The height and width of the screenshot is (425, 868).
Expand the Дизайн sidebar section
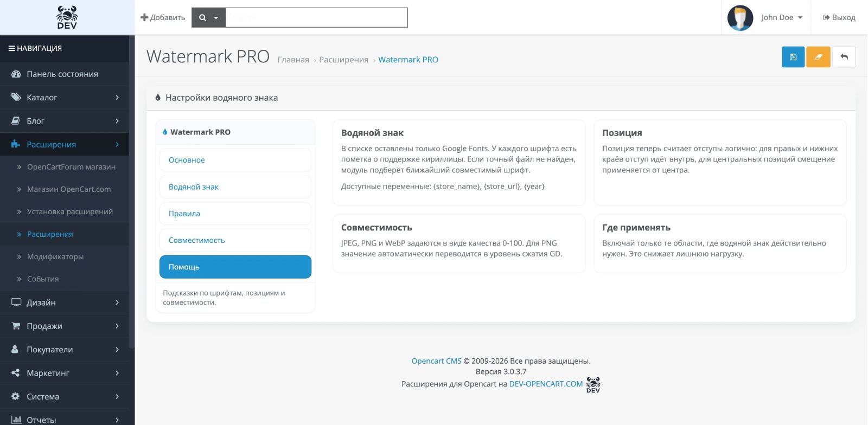click(x=65, y=302)
